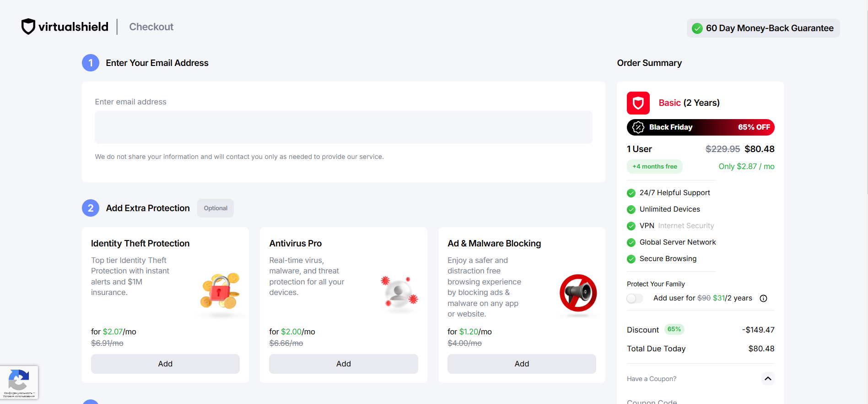This screenshot has width=868, height=404.
Task: Add Ad & Malware Blocking to order
Action: [522, 364]
